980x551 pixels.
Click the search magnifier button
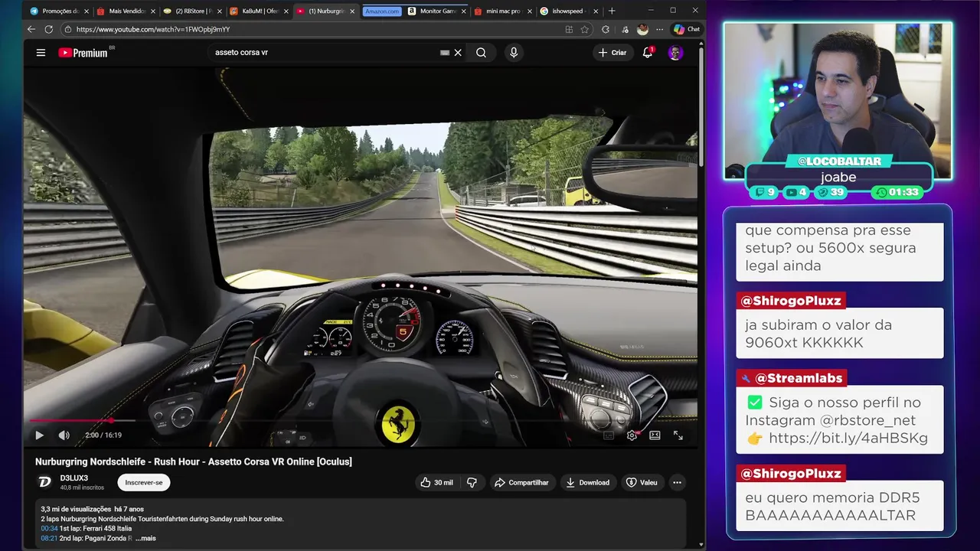click(x=481, y=53)
